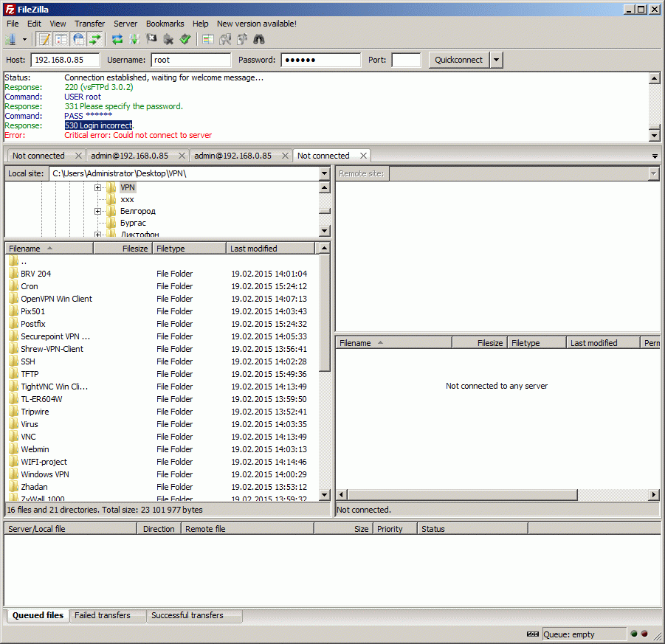This screenshot has height=644, width=665.
Task: Open the Transfer menu
Action: coord(89,24)
